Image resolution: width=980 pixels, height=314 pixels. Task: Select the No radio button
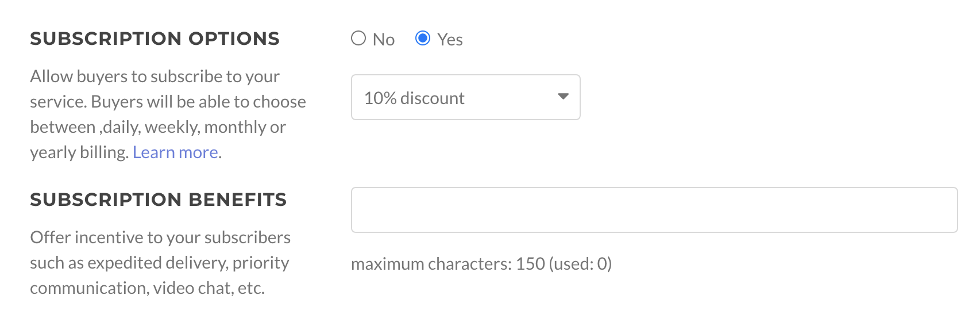(x=358, y=39)
